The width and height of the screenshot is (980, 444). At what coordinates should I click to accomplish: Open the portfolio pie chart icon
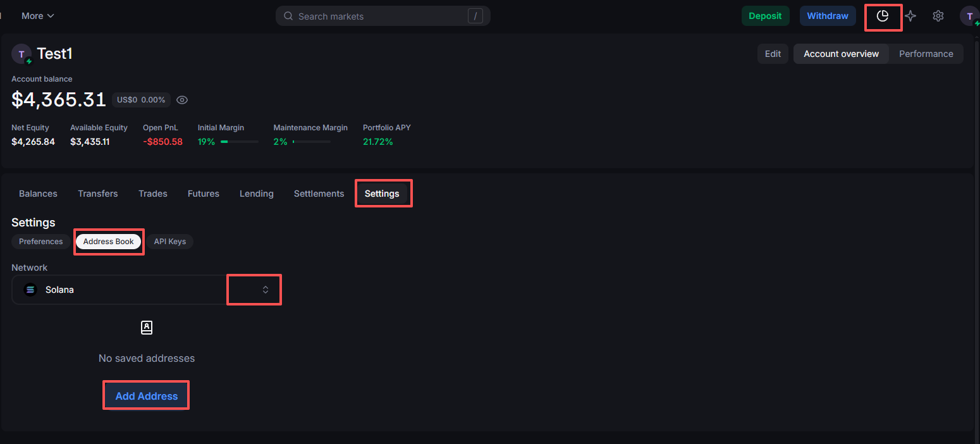coord(883,16)
